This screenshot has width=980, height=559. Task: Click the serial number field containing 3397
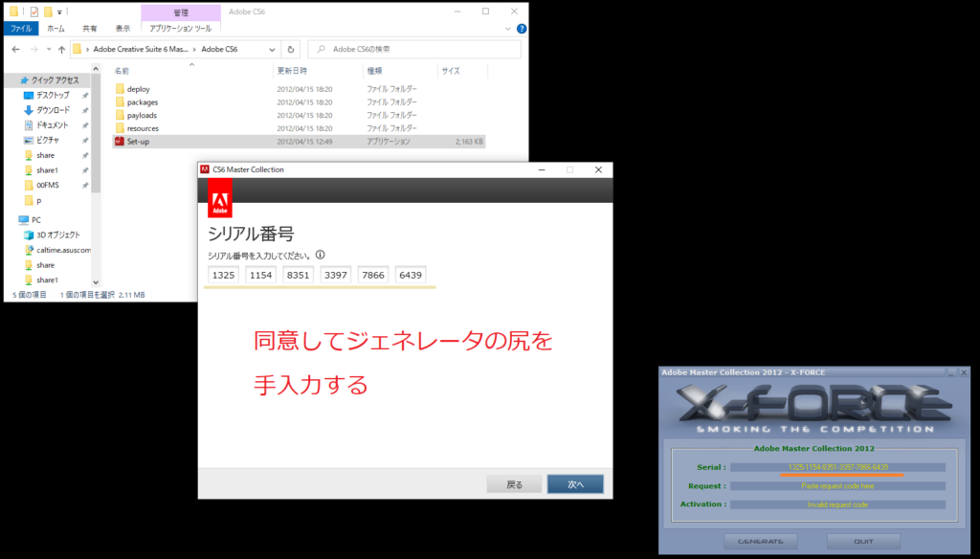click(x=336, y=275)
